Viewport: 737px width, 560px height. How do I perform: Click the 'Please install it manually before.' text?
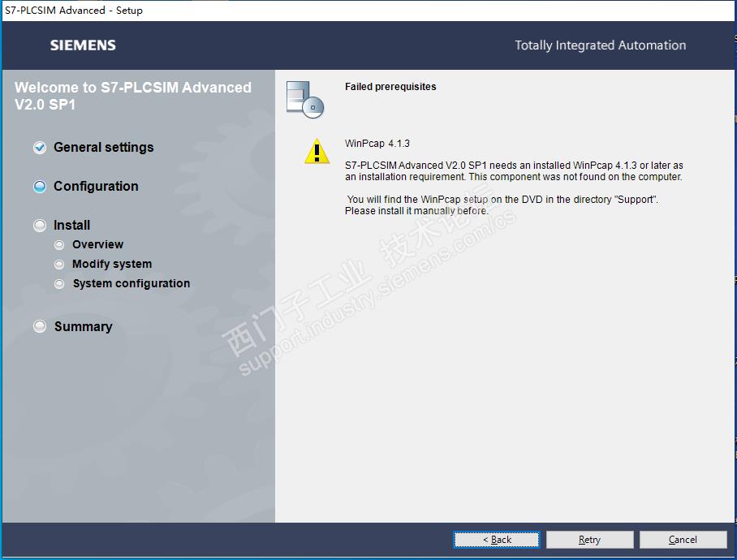(x=416, y=211)
